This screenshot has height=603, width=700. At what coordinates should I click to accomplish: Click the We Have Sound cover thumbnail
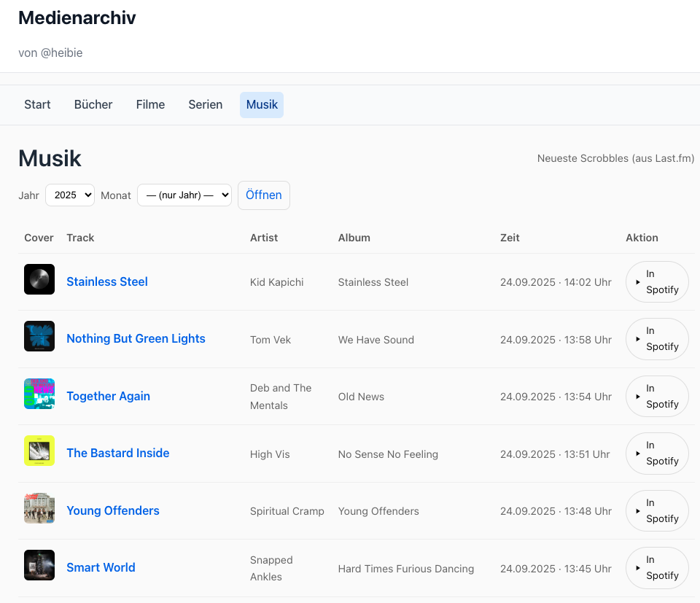(x=39, y=336)
